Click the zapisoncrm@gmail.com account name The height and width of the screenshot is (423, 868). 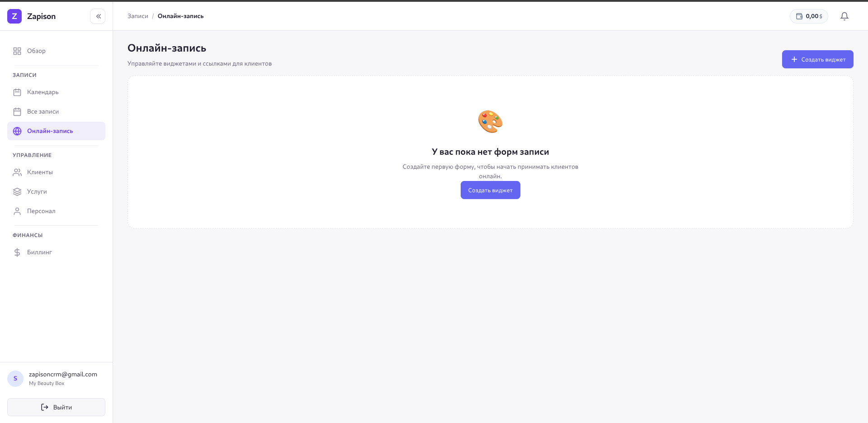click(63, 374)
